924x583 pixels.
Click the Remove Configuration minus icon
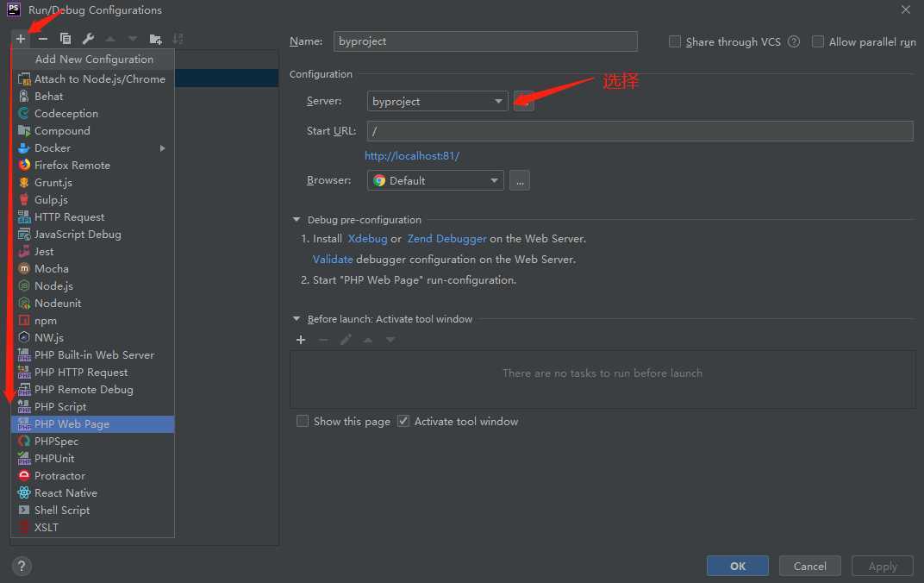(x=42, y=39)
